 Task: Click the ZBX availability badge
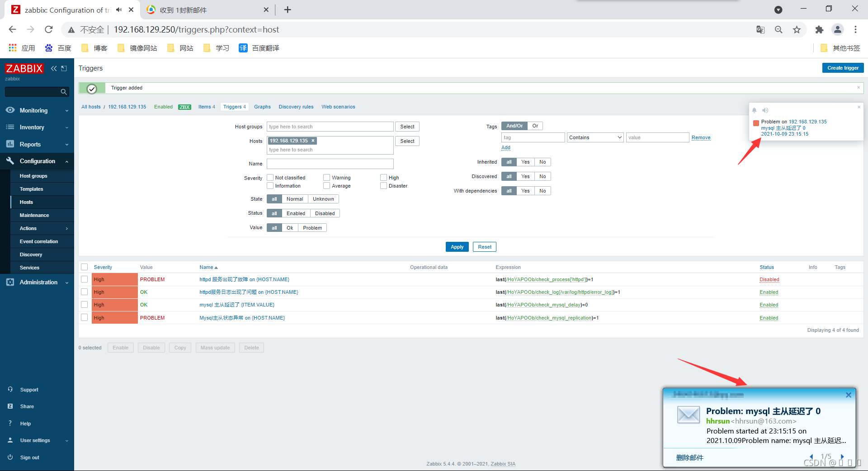[x=184, y=107]
